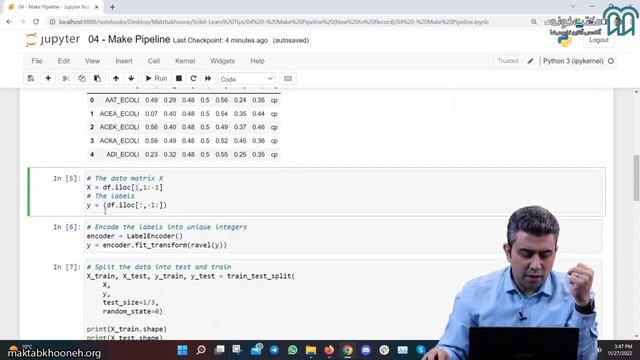Save the notebook with the floppy disk icon
This screenshot has width=640, height=360.
pyautogui.click(x=31, y=78)
